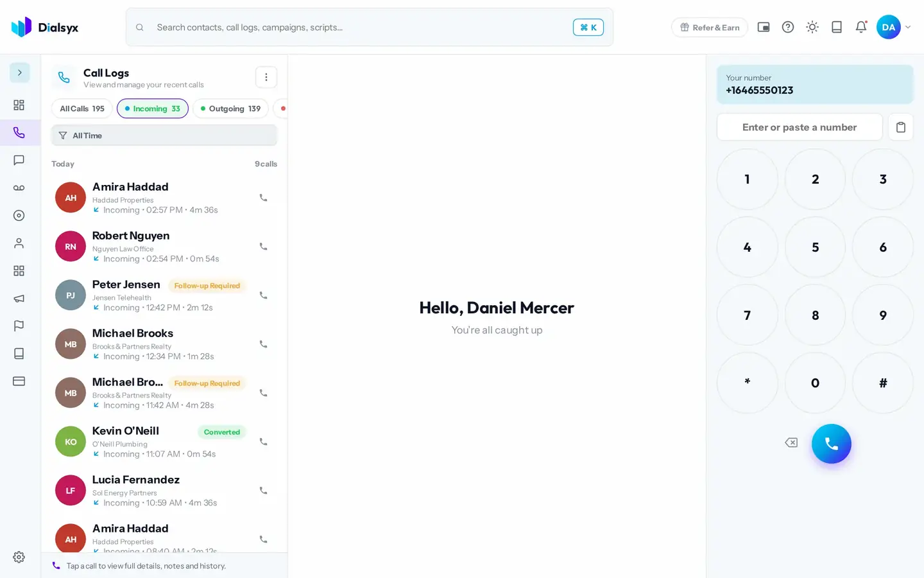Image resolution: width=924 pixels, height=578 pixels.
Task: Switch to the All Calls 195 tab
Action: tap(82, 109)
